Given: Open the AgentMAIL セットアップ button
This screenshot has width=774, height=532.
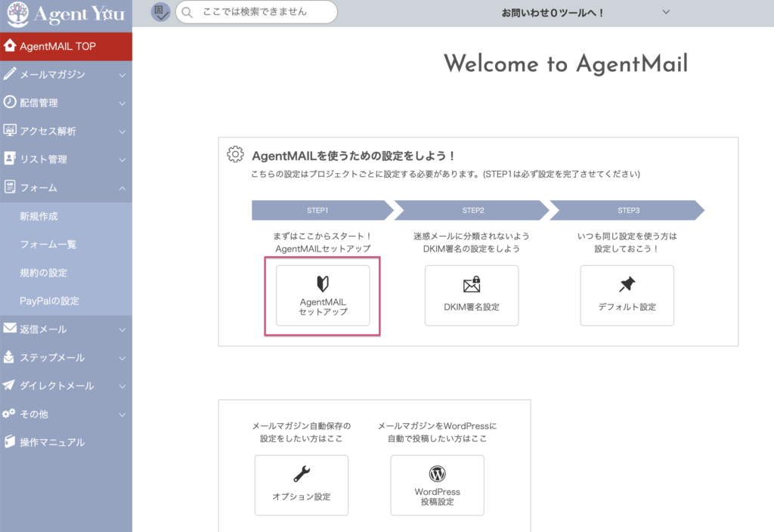Looking at the screenshot, I should pos(323,295).
